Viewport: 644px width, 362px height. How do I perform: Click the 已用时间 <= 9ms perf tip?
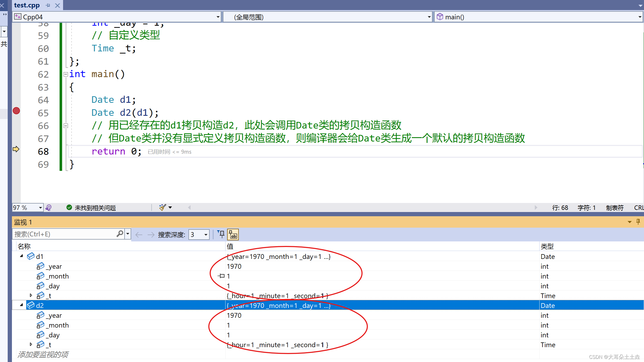[x=170, y=152]
